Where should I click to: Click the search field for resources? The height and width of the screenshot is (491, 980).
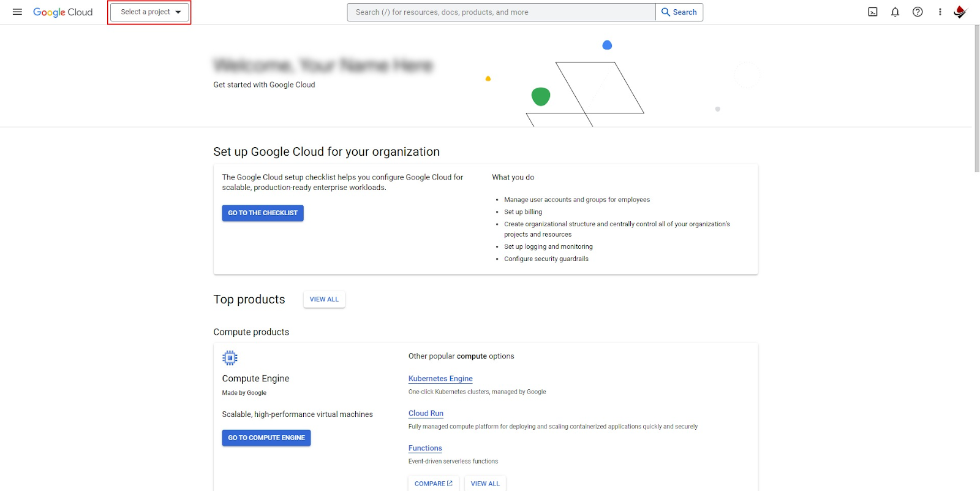pos(501,12)
